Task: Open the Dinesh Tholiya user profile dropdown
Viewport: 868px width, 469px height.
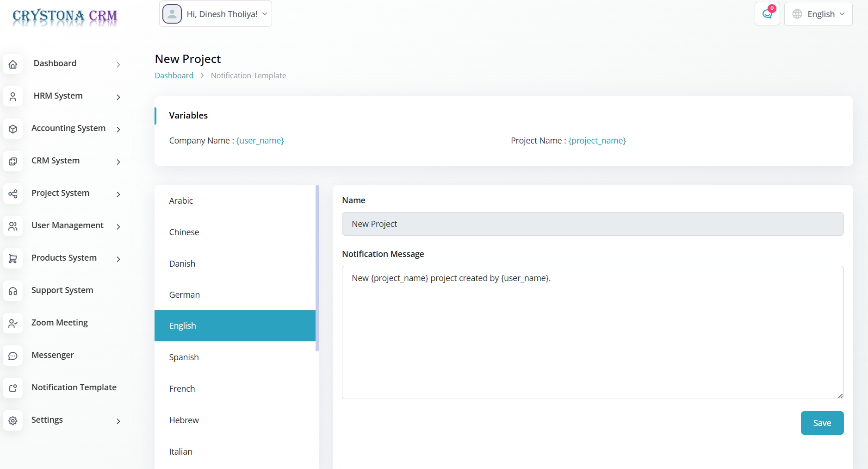Action: click(x=216, y=14)
